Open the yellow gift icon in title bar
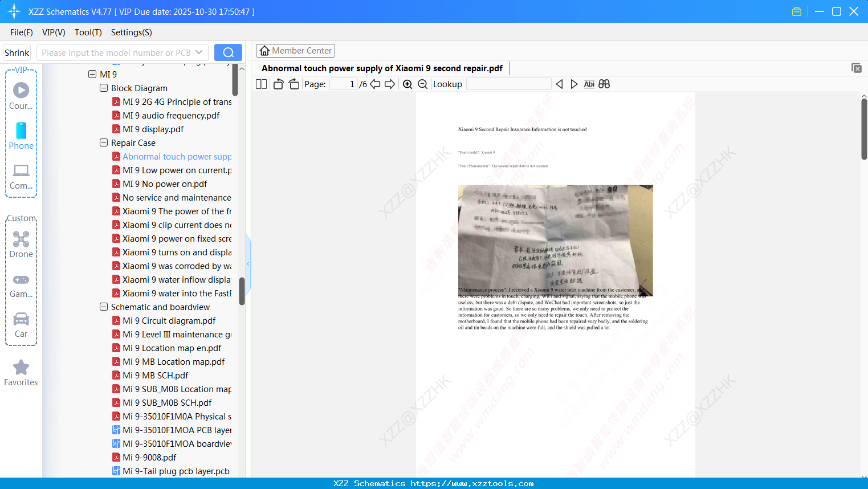The width and height of the screenshot is (868, 489). [x=797, y=11]
